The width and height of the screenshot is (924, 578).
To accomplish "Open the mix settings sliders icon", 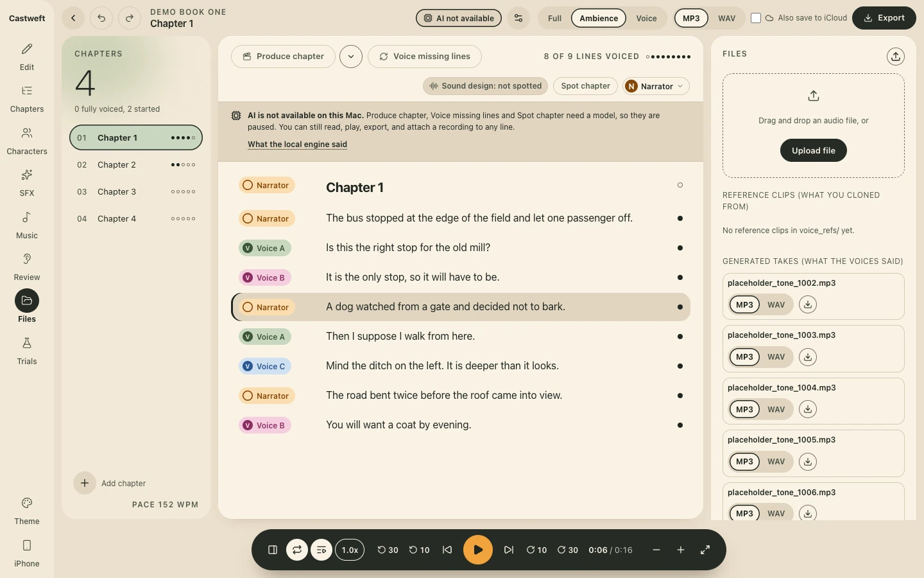I will [x=518, y=18].
